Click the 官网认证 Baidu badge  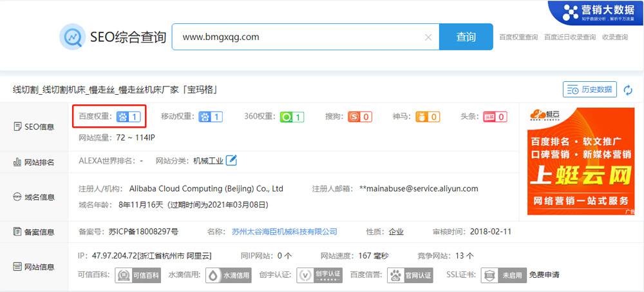[411, 275]
